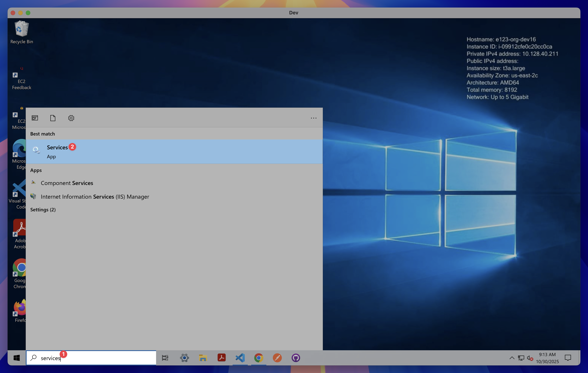The height and width of the screenshot is (373, 588).
Task: Open Adobe Acrobat from the taskbar
Action: click(221, 358)
